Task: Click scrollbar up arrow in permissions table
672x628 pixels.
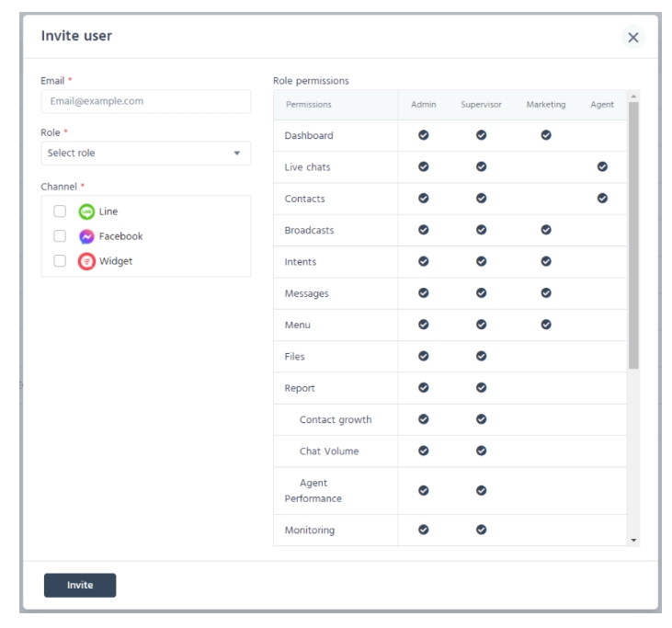Action: [633, 96]
